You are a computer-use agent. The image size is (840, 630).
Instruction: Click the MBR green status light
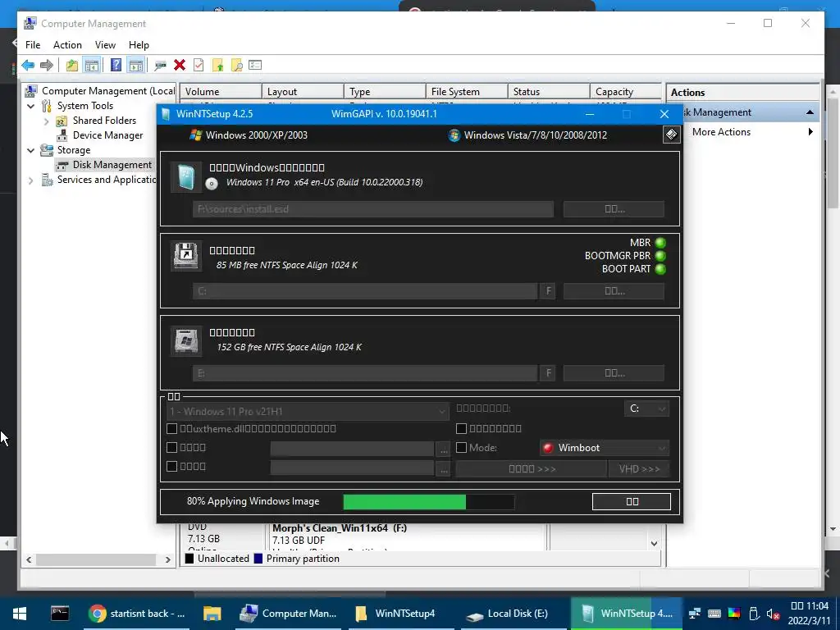click(660, 243)
